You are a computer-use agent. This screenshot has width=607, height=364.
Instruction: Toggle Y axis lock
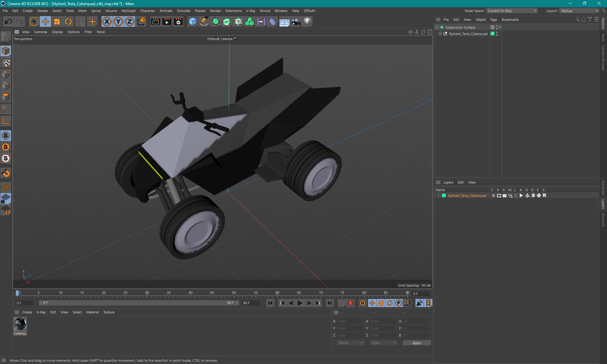[x=118, y=21]
